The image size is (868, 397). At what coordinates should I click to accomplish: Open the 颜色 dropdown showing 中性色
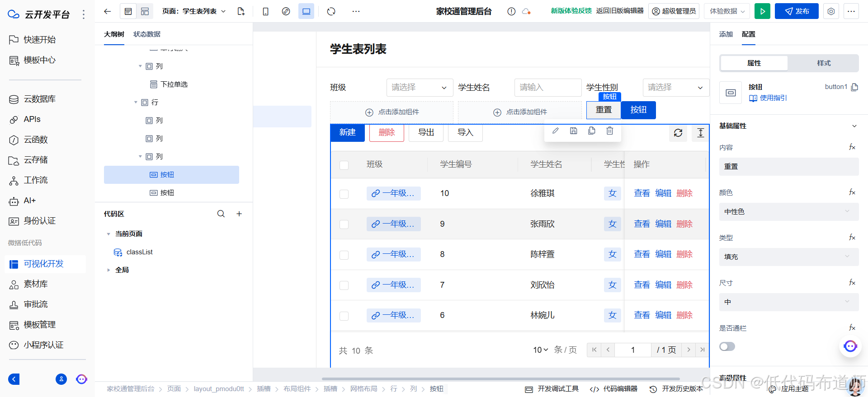[x=789, y=211]
